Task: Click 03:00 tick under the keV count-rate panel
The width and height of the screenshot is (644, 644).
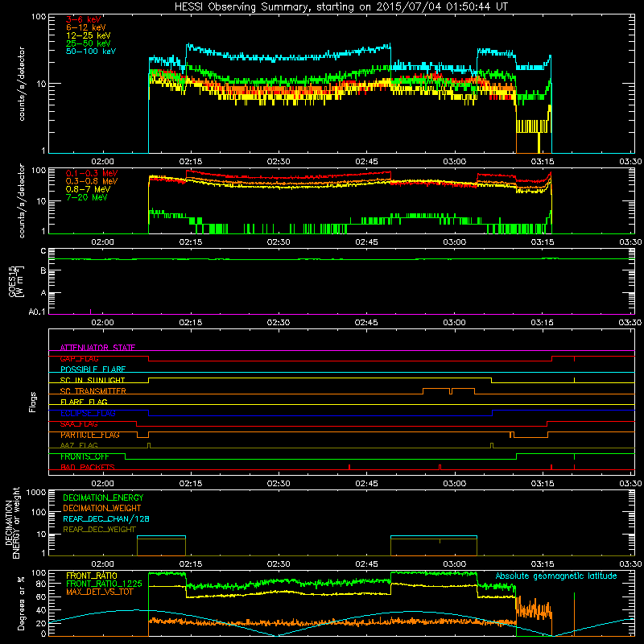Action: coord(455,162)
